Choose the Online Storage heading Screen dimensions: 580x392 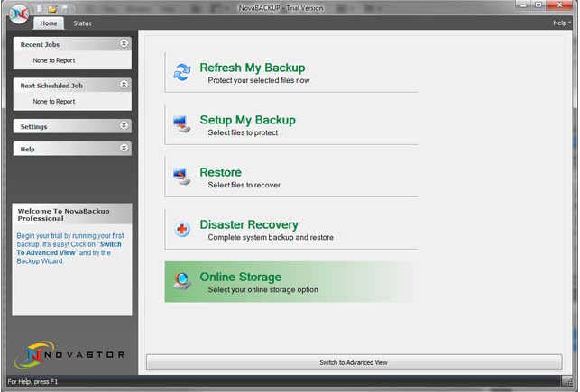tap(240, 277)
